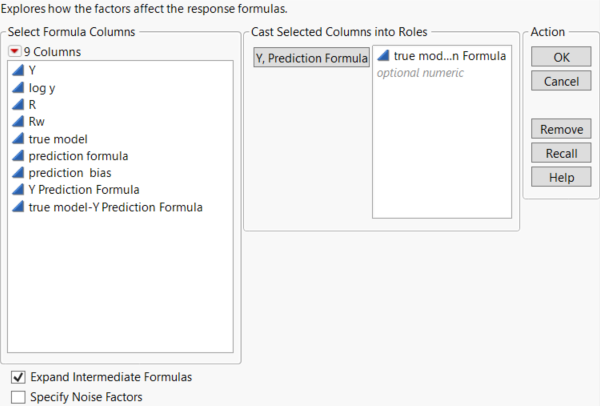Assign the Y, Prediction Formula role
Viewport: 600px width, 406px height.
310,59
